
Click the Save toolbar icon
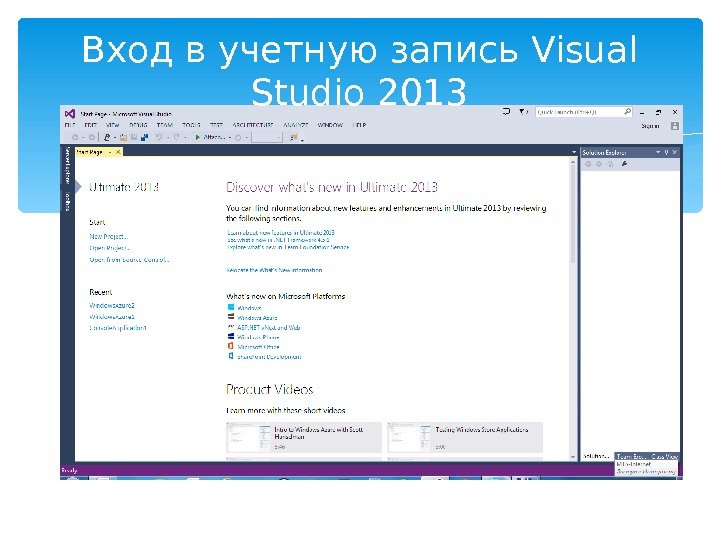pyautogui.click(x=134, y=137)
